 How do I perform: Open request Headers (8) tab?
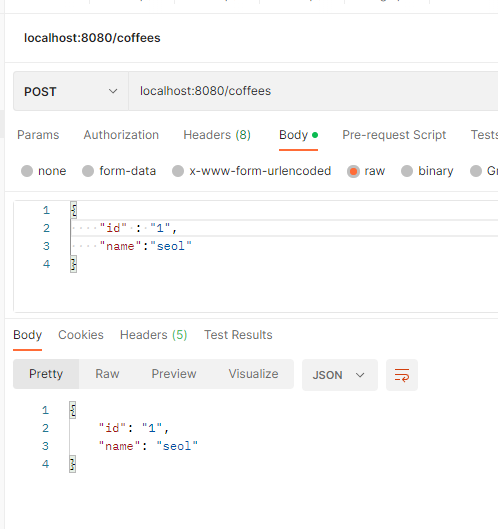[x=217, y=135]
